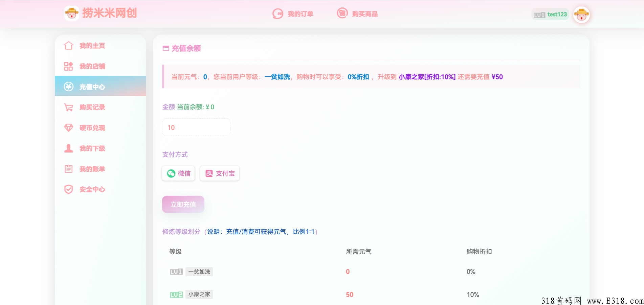This screenshot has width=644, height=305.
Task: Click the 10% discount cell
Action: click(x=473, y=295)
